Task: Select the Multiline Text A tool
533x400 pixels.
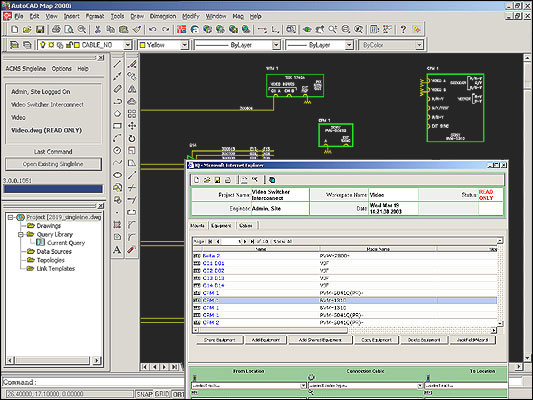Action: [x=117, y=250]
